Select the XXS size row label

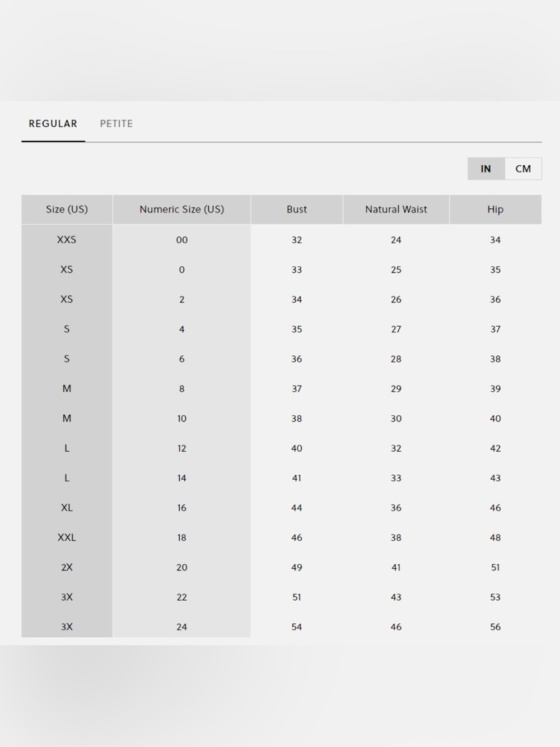[67, 239]
